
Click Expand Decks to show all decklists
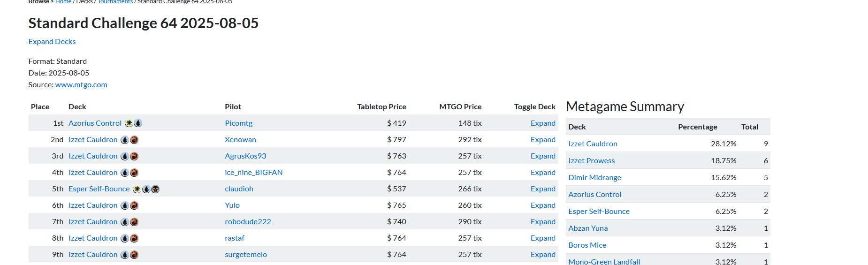pos(52,42)
